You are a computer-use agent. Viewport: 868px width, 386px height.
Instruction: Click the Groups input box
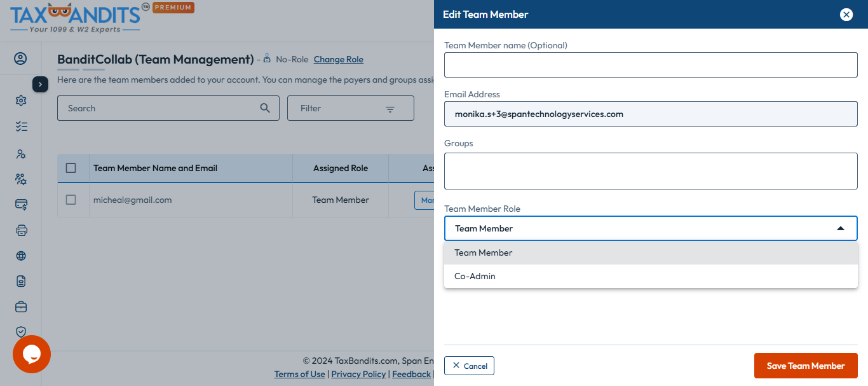pos(651,170)
